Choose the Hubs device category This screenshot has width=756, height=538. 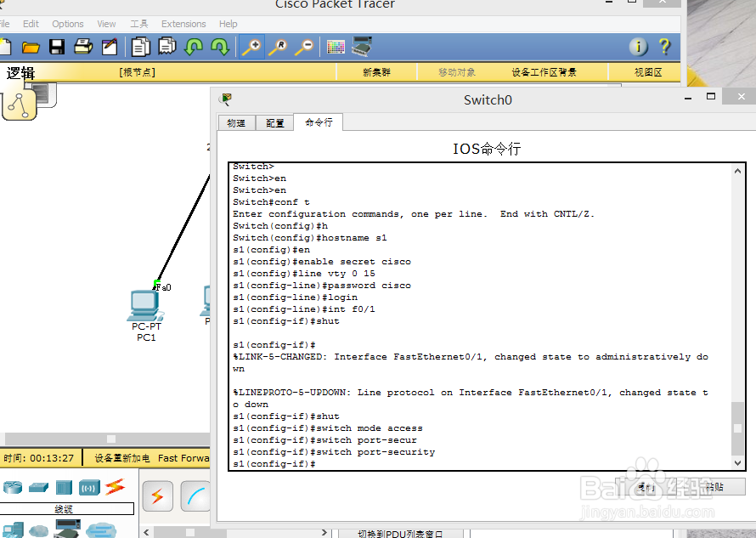click(x=64, y=487)
